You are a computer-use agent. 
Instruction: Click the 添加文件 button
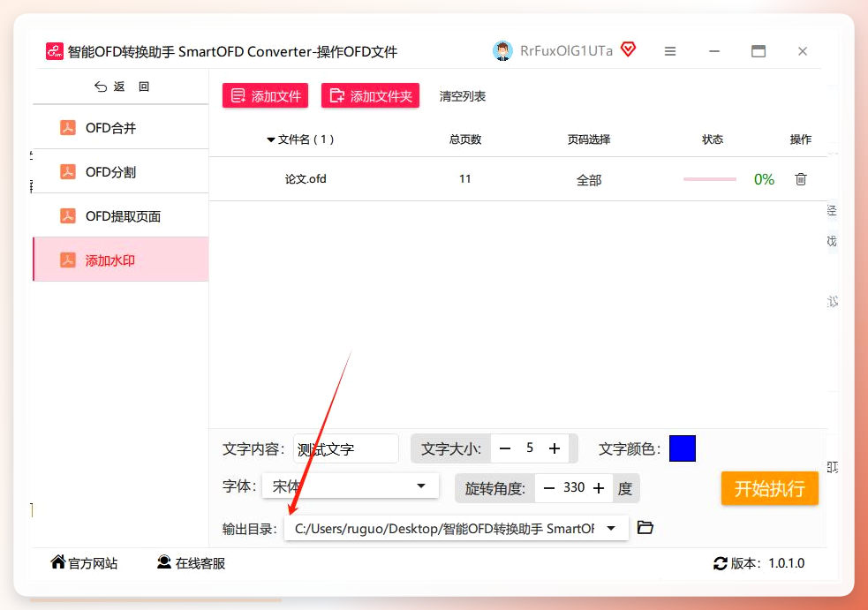point(265,95)
